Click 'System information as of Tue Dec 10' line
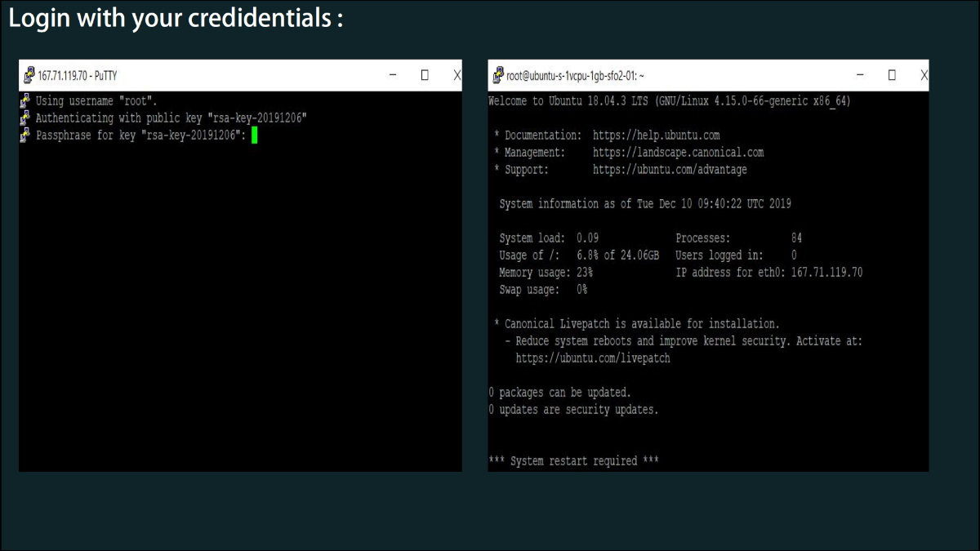 pos(645,204)
